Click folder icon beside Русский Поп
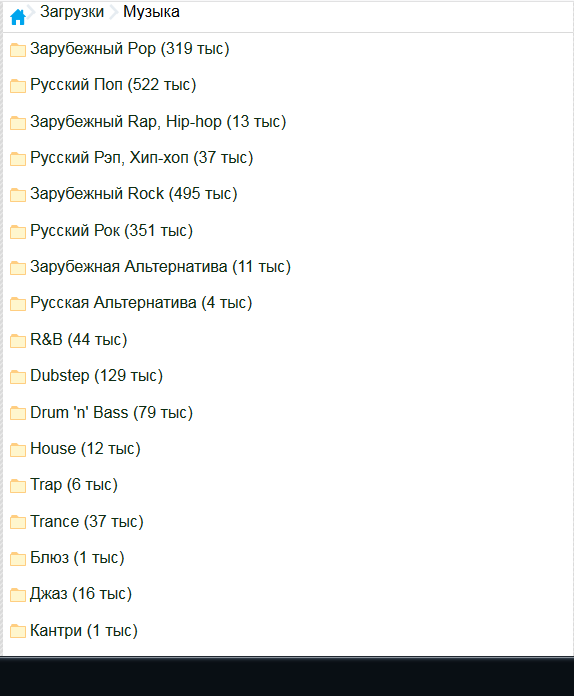Viewport: 574px width, 696px height. pyautogui.click(x=18, y=86)
